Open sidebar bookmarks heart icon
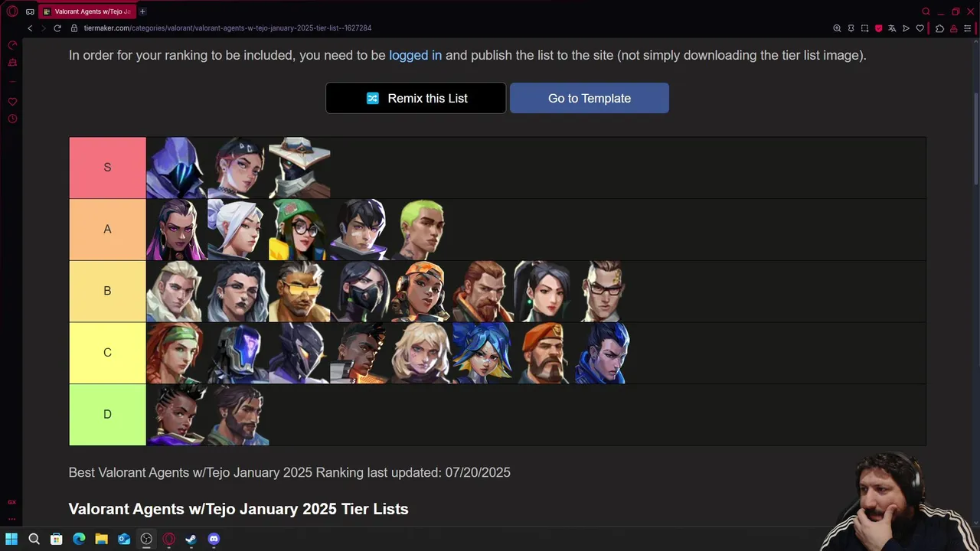 click(12, 102)
